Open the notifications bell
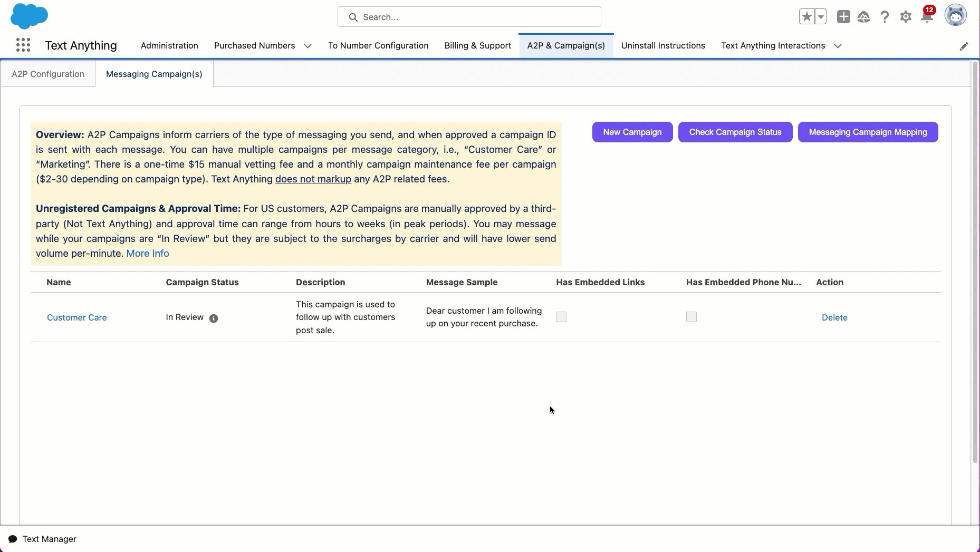Viewport: 980px width, 552px height. tap(926, 17)
